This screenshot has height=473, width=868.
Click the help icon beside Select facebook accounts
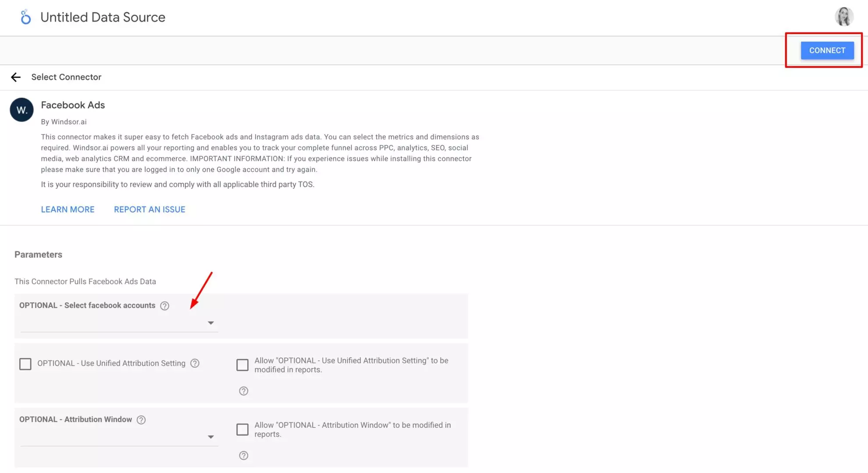[x=164, y=306]
